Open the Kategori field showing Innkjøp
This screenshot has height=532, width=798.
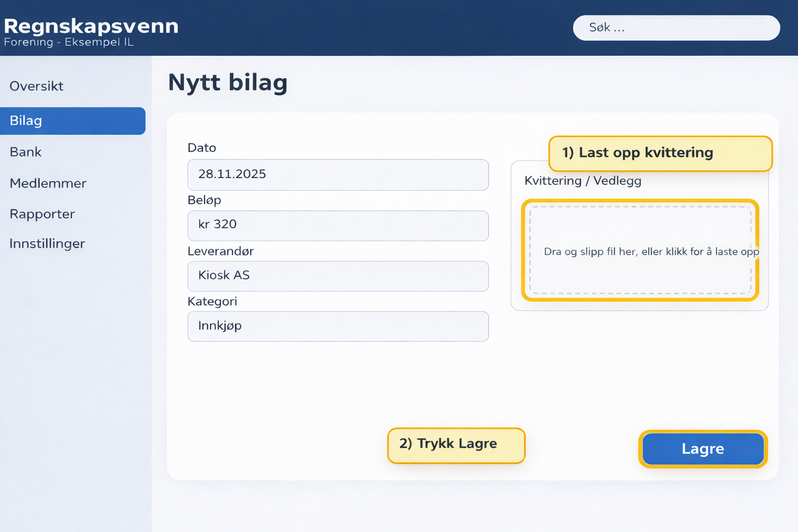click(x=338, y=326)
